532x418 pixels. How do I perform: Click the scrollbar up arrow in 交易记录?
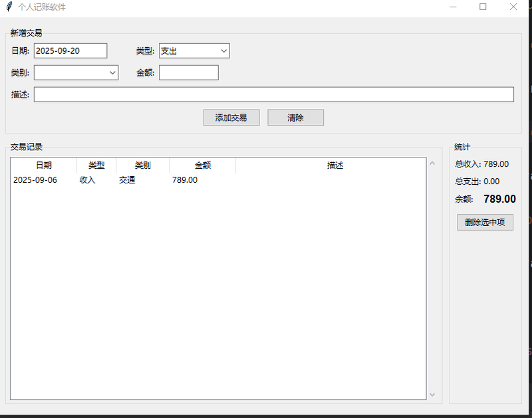point(432,163)
